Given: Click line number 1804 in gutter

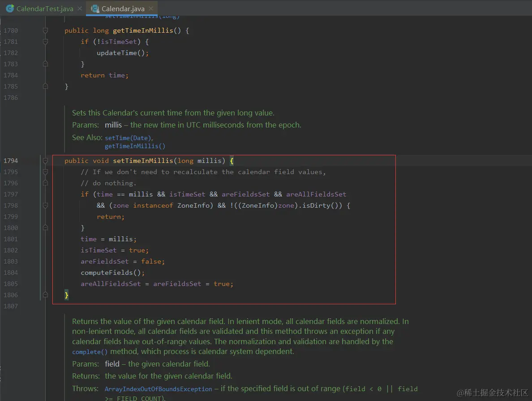Looking at the screenshot, I should click(x=11, y=273).
